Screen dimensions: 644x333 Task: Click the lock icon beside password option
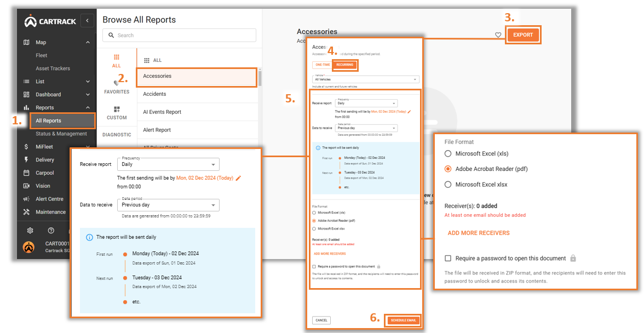coord(573,259)
